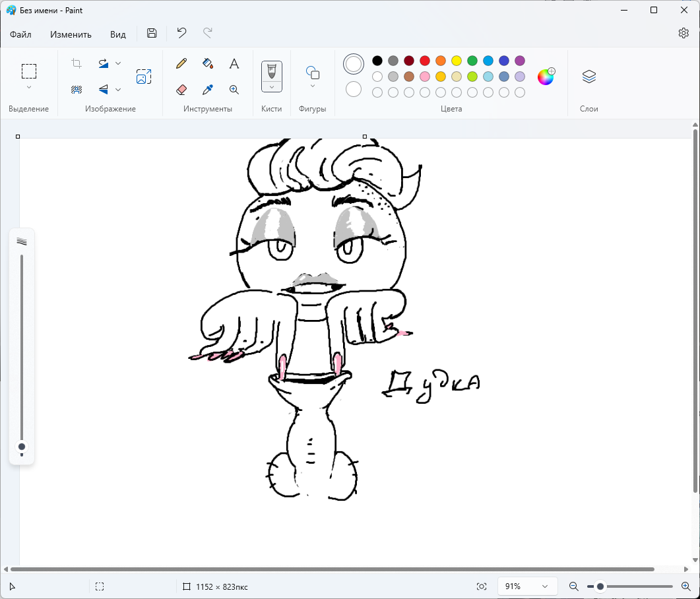Toggle fit to window view
Image resolution: width=700 pixels, height=599 pixels.
(482, 586)
